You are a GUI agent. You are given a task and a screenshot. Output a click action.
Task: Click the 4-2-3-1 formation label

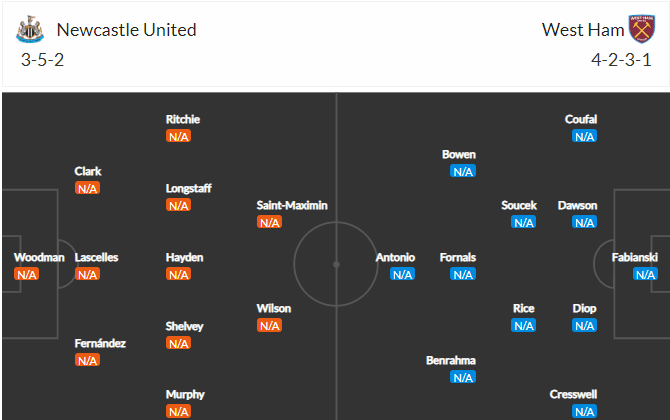point(621,60)
